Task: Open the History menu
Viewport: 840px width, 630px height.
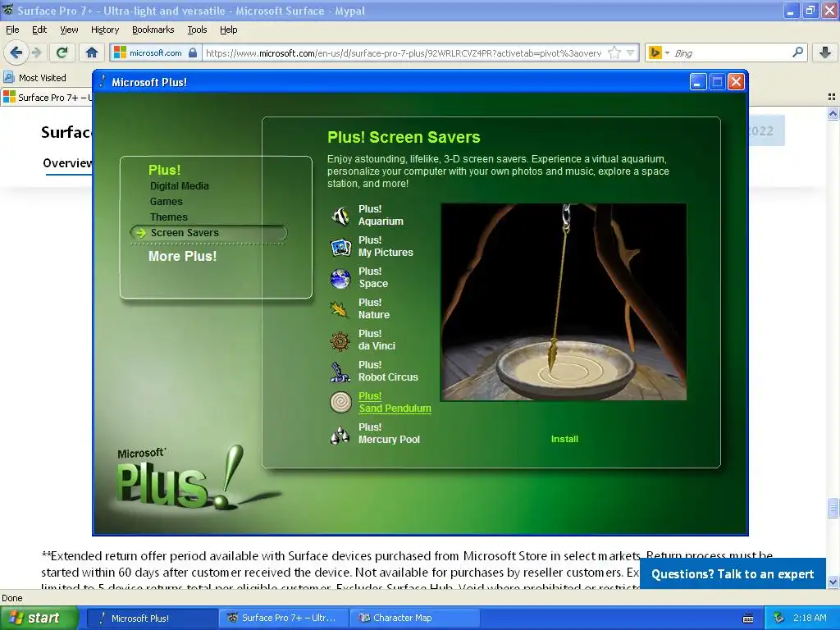Action: coord(104,30)
